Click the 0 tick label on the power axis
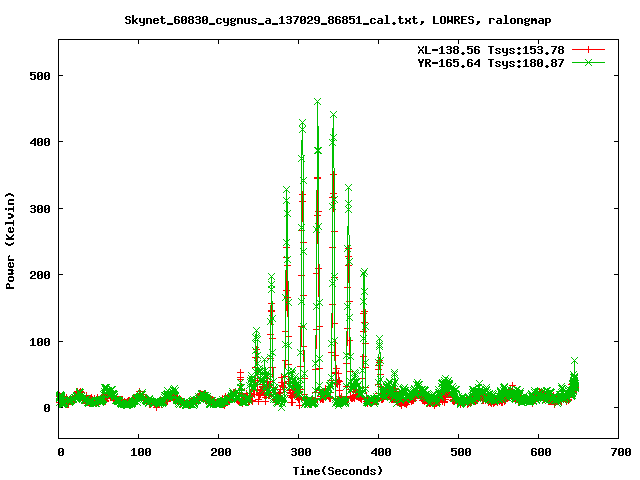 click(x=47, y=408)
